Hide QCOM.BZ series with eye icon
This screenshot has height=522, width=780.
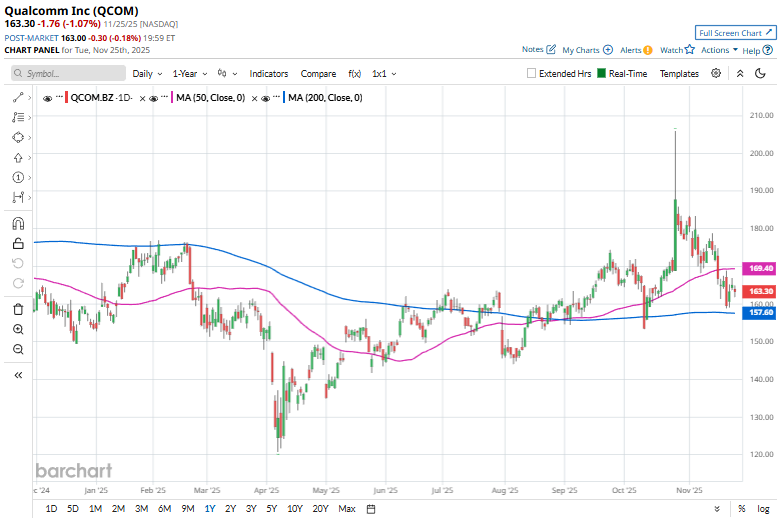(49, 98)
